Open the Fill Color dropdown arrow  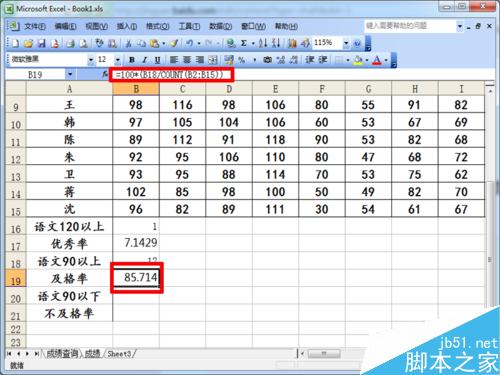coord(367,60)
